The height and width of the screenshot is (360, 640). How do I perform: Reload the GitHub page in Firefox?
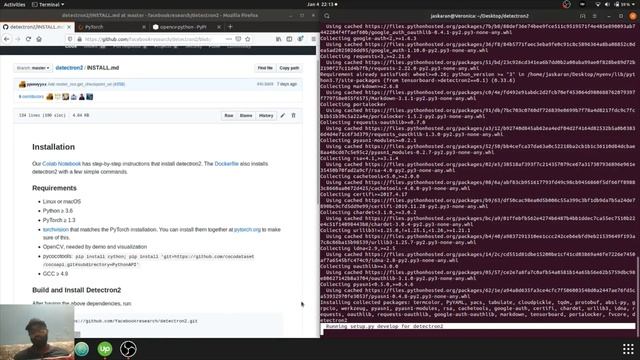point(28,39)
